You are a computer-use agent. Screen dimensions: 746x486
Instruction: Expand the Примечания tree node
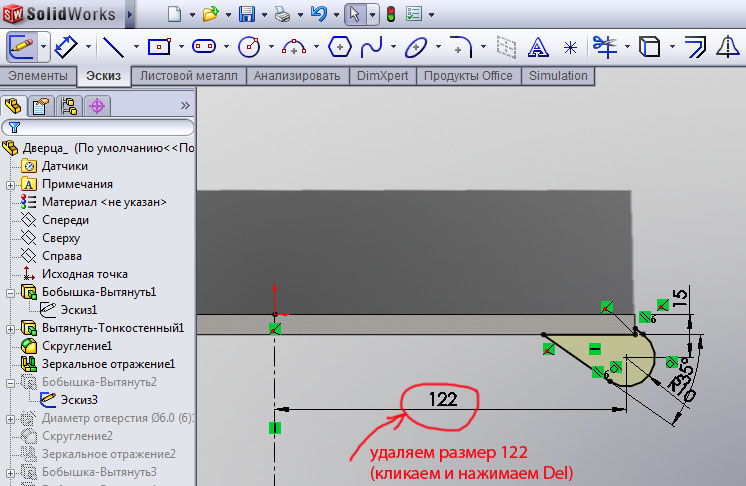tap(10, 184)
